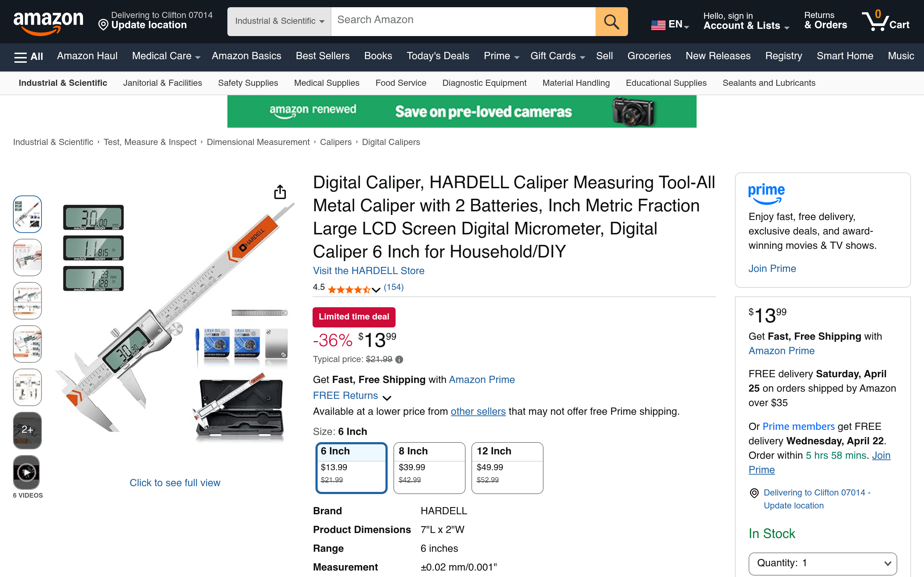Choose the 12 Inch size option
The width and height of the screenshot is (924, 577).
point(507,468)
